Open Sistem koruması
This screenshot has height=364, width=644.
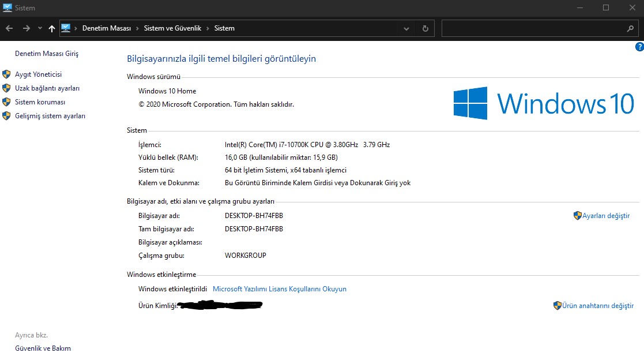(40, 102)
